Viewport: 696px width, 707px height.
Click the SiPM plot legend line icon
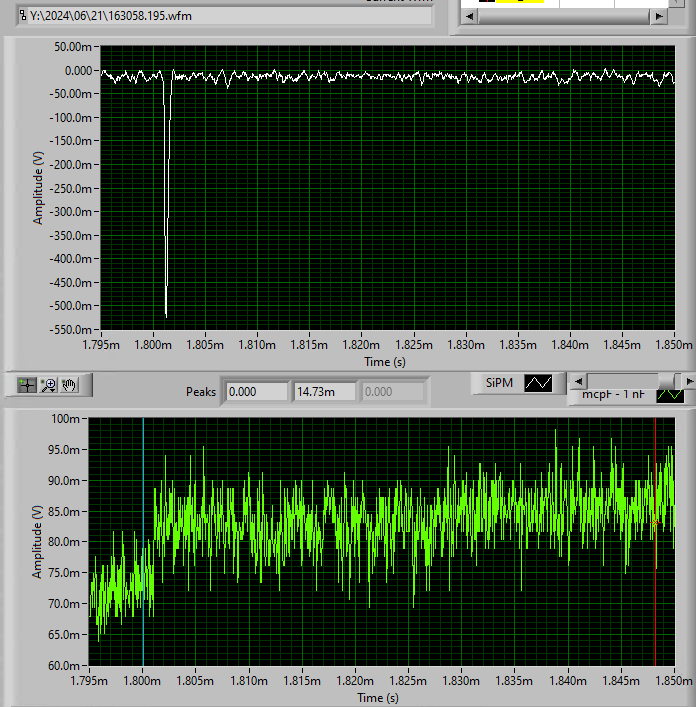pos(538,383)
